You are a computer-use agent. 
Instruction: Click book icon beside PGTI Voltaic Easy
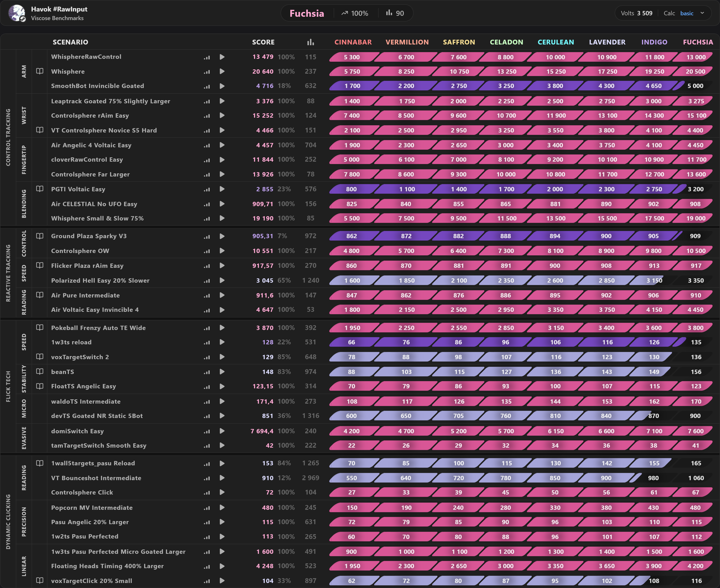pyautogui.click(x=40, y=189)
